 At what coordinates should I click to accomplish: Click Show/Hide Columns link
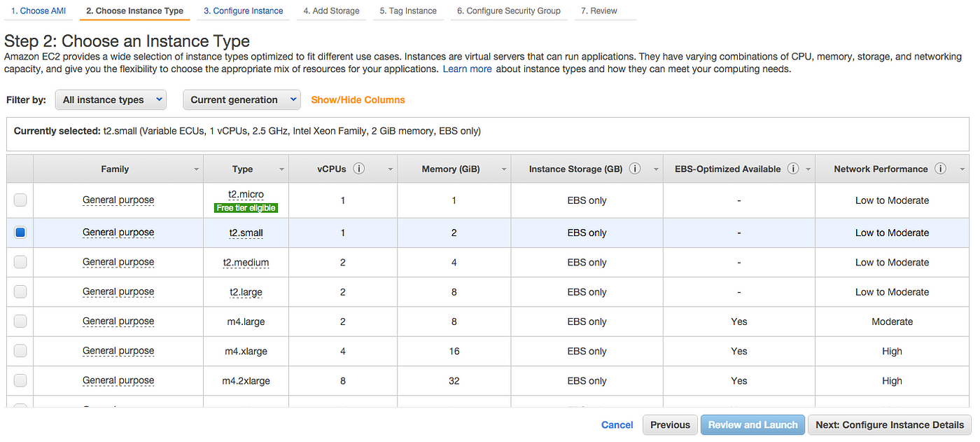[x=358, y=99]
